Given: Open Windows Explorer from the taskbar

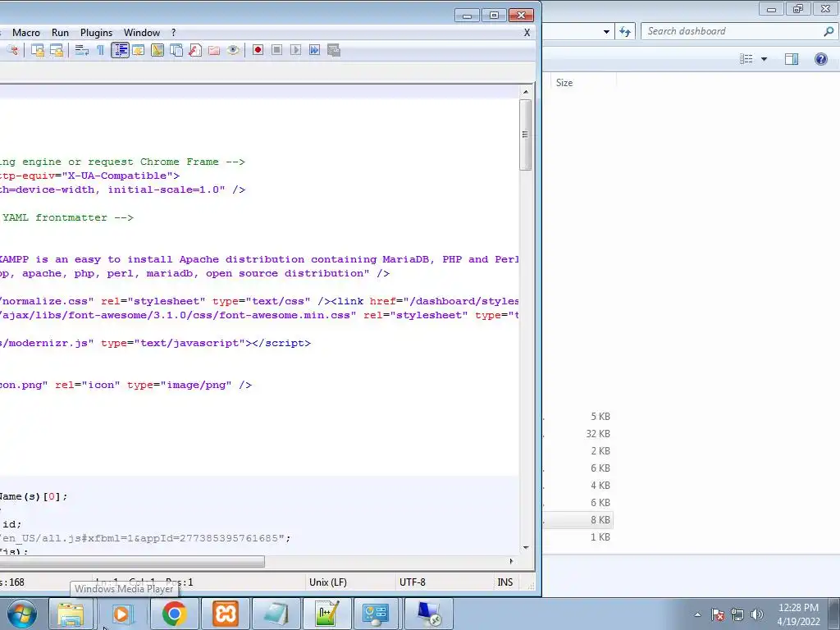Looking at the screenshot, I should 71,614.
